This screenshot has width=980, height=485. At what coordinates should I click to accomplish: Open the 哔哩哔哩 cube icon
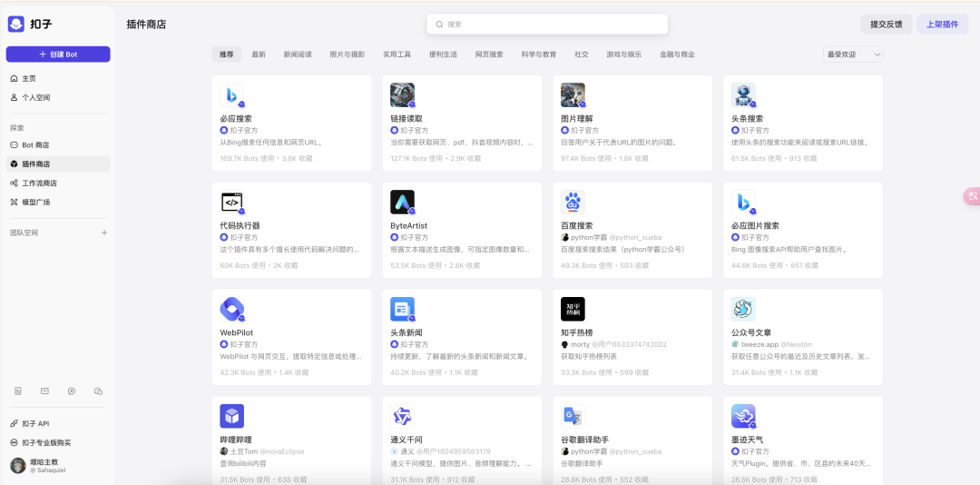tap(232, 416)
